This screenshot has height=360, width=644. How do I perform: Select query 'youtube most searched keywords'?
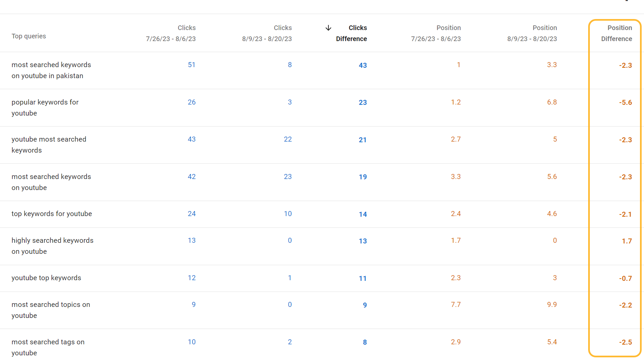click(49, 145)
